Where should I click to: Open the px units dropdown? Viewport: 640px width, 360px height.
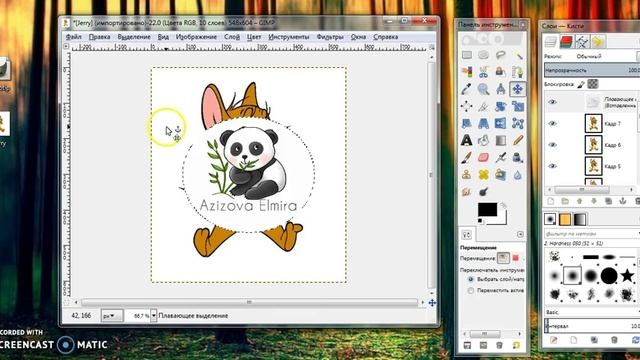112,316
